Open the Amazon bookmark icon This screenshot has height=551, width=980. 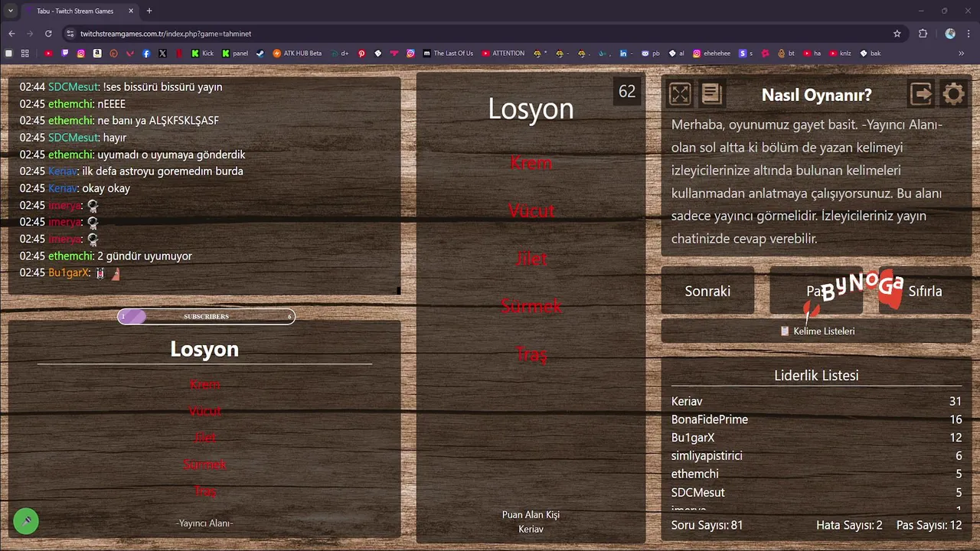click(97, 54)
